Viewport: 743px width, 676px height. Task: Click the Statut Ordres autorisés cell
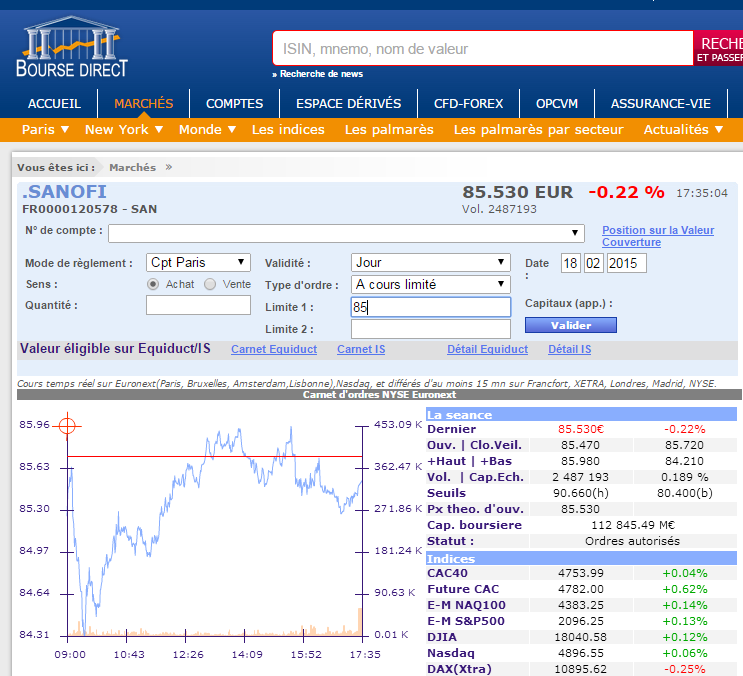(633, 541)
